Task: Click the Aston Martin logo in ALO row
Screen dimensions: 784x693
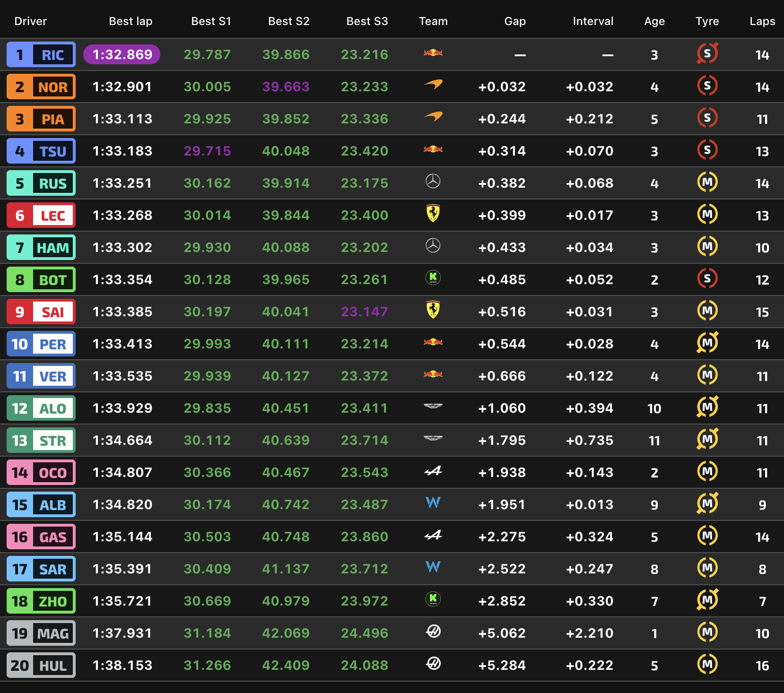Action: pyautogui.click(x=433, y=406)
